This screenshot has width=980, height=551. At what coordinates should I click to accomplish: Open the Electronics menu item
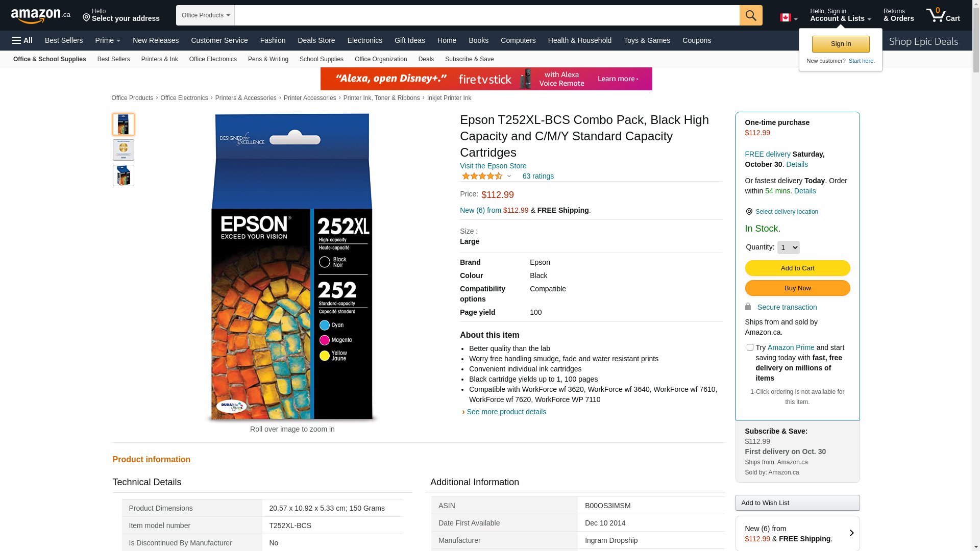[364, 40]
